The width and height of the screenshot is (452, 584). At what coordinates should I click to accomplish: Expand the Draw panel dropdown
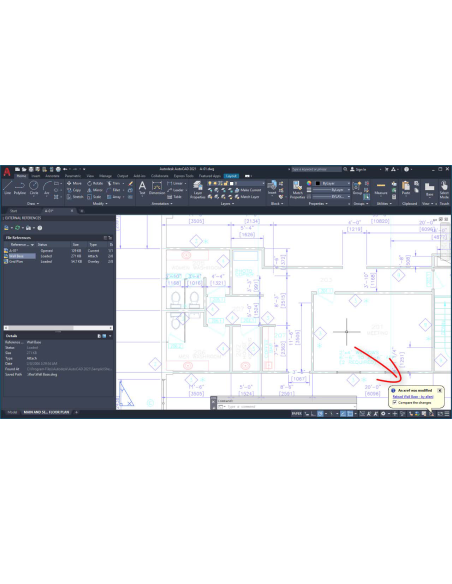[x=33, y=204]
